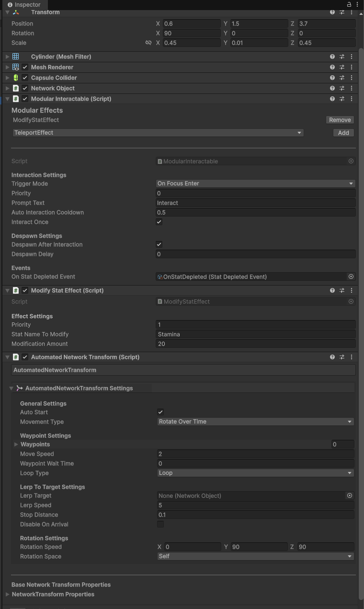Image resolution: width=364 pixels, height=609 pixels.
Task: Open object picker for On Stat Depleted Event
Action: [351, 276]
